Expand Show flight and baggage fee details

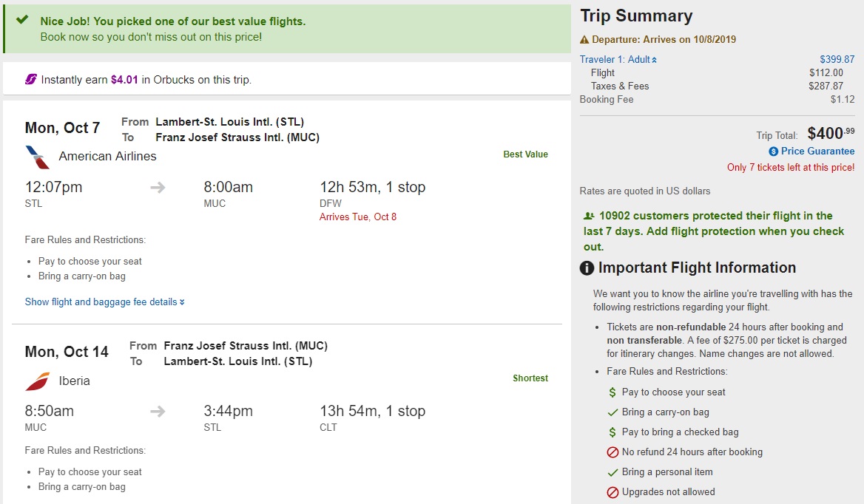click(104, 302)
